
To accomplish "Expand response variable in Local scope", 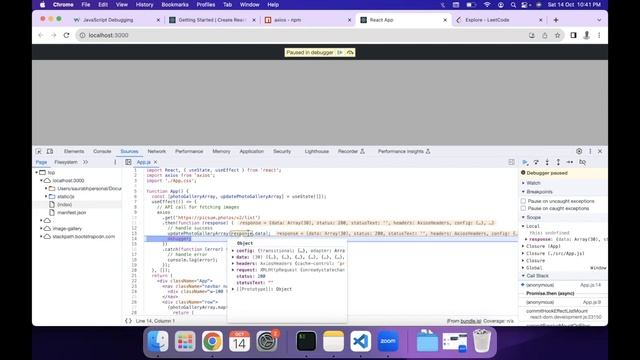I will click(x=526, y=239).
